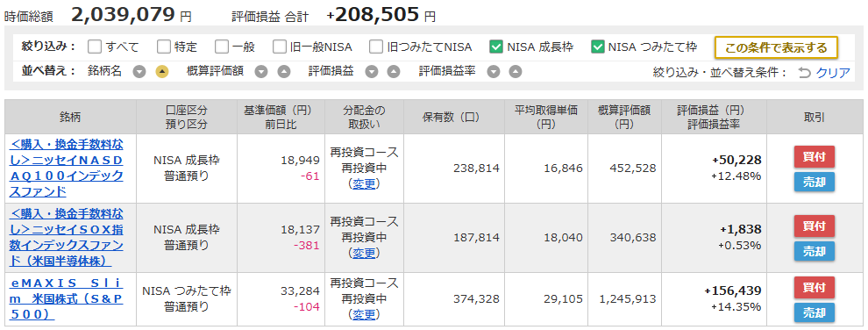Image resolution: width=868 pixels, height=330 pixels.
Task: Open ニッセイNASDAQ100インデックスファンド link
Action: [x=67, y=169]
